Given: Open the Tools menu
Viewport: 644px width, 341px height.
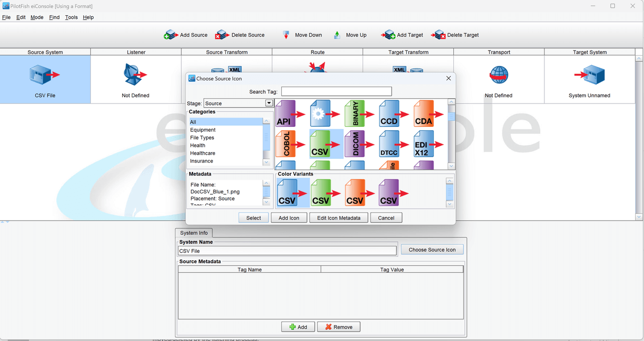Looking at the screenshot, I should pos(71,17).
